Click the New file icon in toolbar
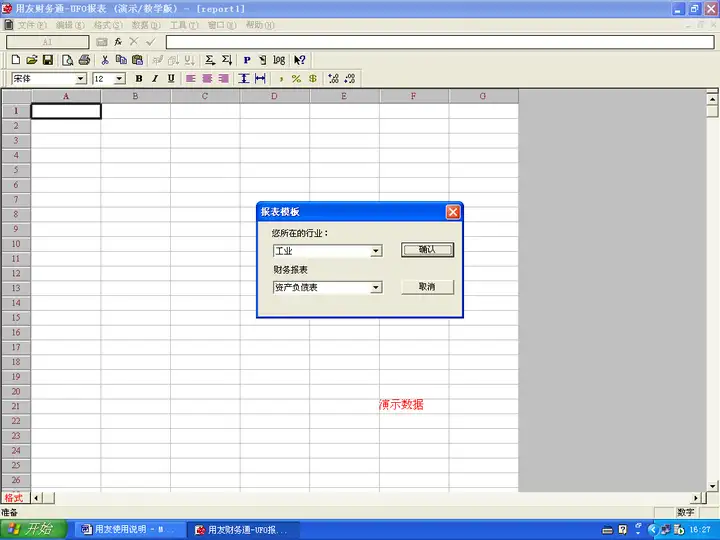Image resolution: width=720 pixels, height=540 pixels. click(16, 60)
